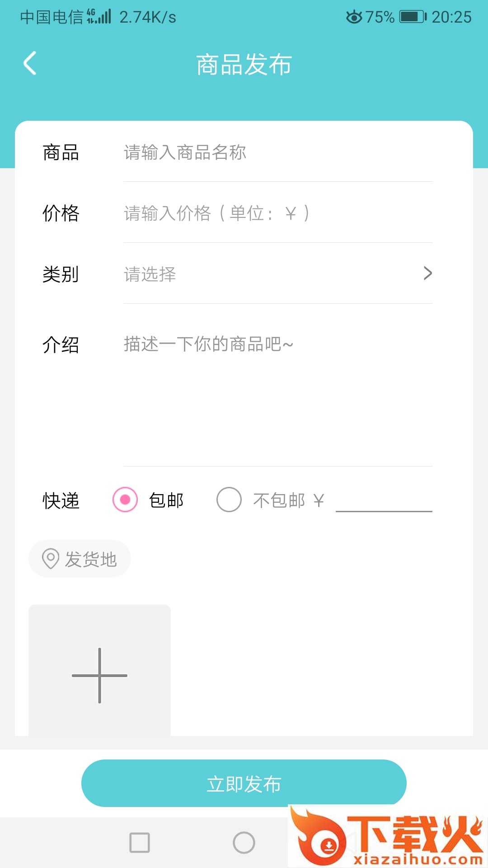Tap the plus icon to add photo
The height and width of the screenshot is (868, 488).
click(99, 675)
